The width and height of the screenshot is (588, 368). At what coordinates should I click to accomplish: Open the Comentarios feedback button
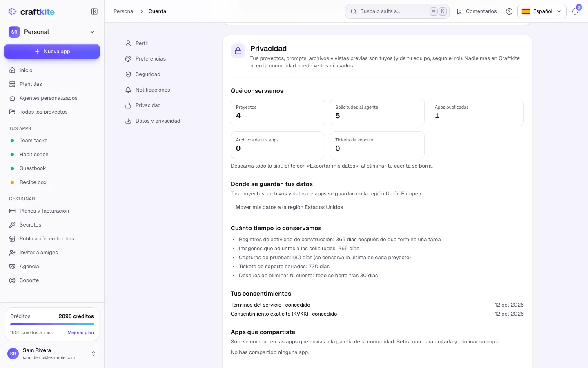[477, 11]
